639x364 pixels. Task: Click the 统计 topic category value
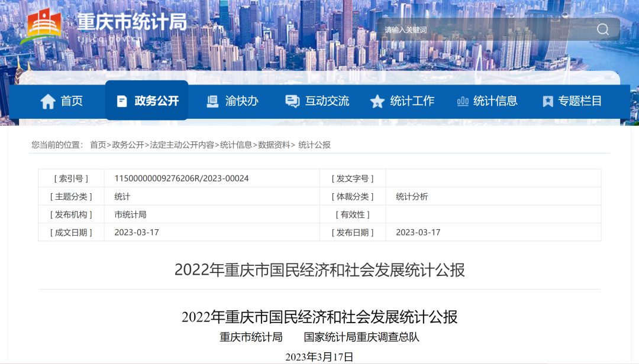pyautogui.click(x=122, y=197)
